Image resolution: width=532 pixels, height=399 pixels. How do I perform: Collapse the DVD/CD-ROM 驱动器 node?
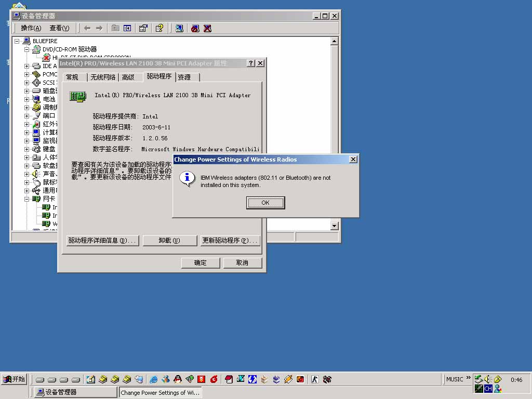(x=27, y=49)
